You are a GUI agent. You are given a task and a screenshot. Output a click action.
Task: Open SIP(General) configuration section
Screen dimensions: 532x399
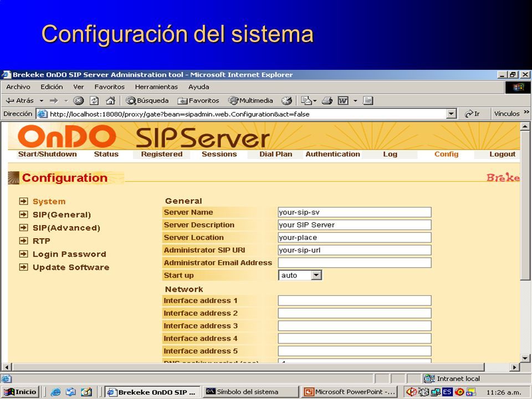point(62,215)
